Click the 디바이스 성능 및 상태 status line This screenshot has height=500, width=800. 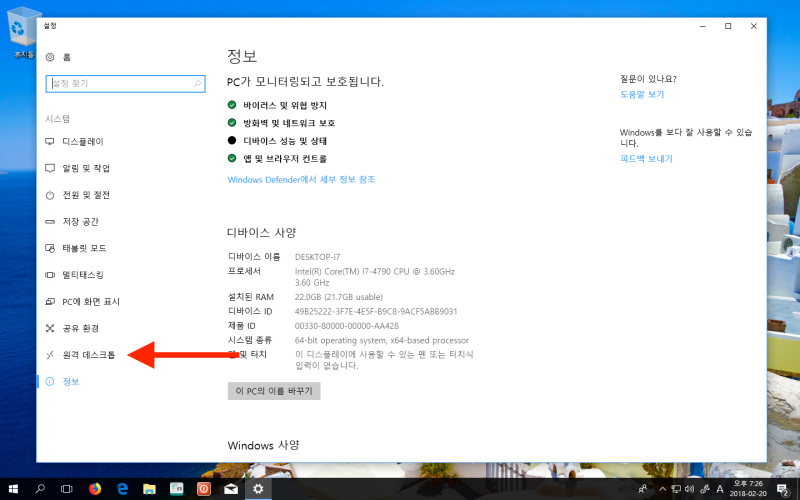(x=277, y=141)
